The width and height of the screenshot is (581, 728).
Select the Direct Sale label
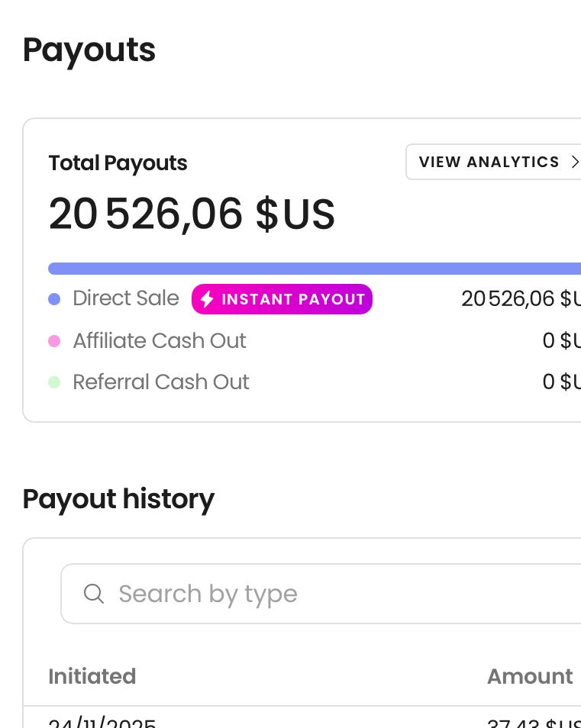click(x=126, y=298)
